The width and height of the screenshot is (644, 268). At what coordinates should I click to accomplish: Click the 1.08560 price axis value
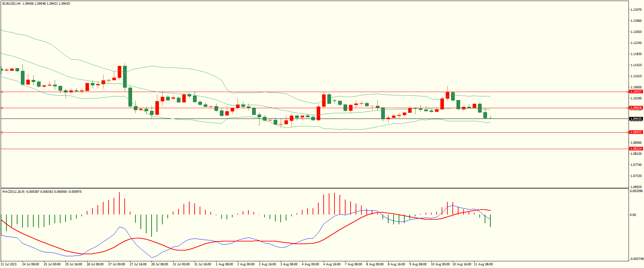(x=636, y=143)
